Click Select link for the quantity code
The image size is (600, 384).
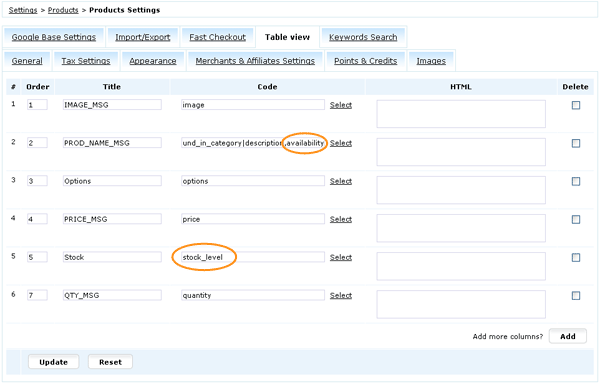click(341, 295)
